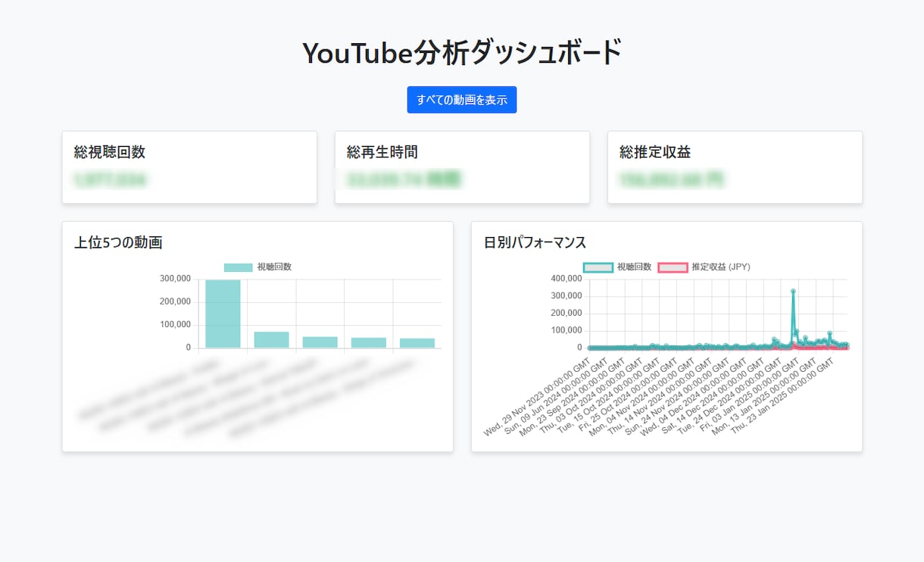Select the 総視聴回数 card title
924x562 pixels.
[x=110, y=152]
